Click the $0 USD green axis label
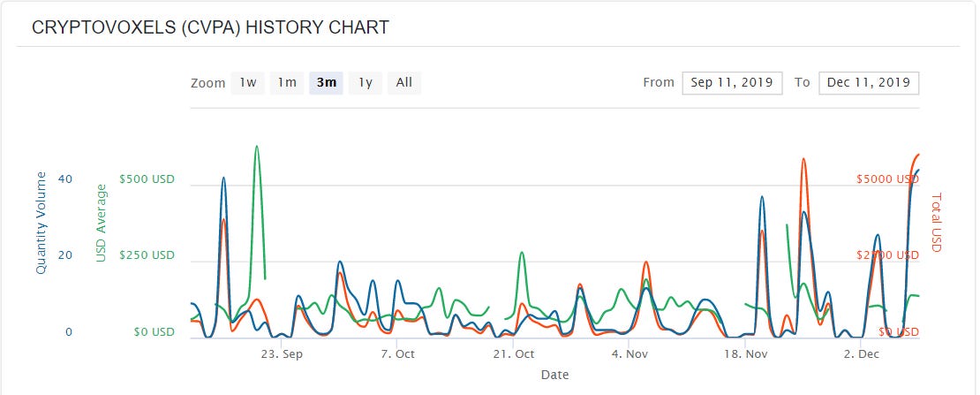 tap(154, 332)
